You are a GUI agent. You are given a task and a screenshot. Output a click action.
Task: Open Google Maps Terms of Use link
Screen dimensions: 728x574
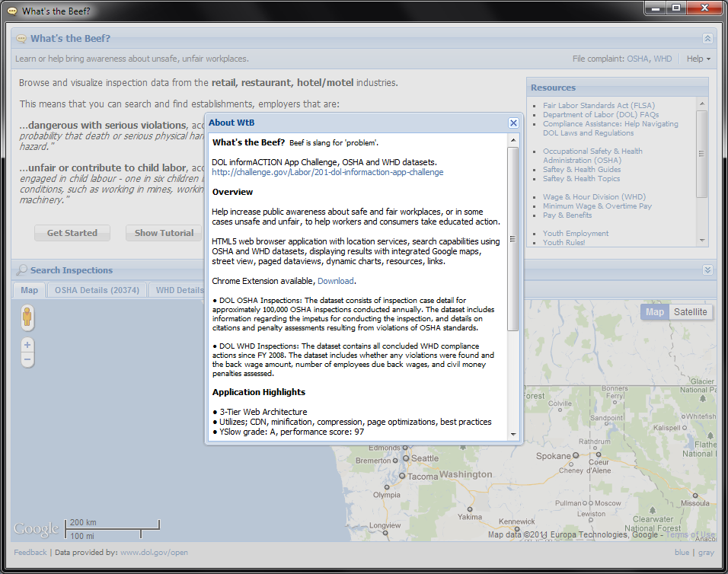tap(691, 534)
